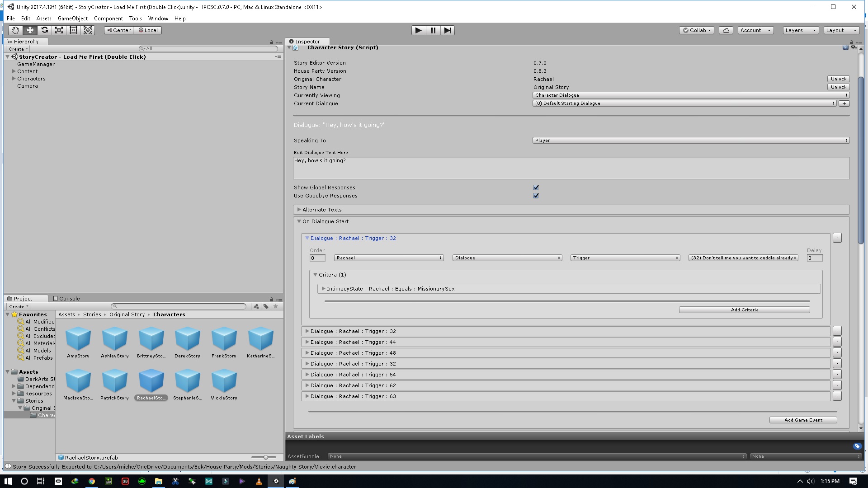868x488 pixels.
Task: Select the FrankStory prefab
Action: [x=224, y=342]
